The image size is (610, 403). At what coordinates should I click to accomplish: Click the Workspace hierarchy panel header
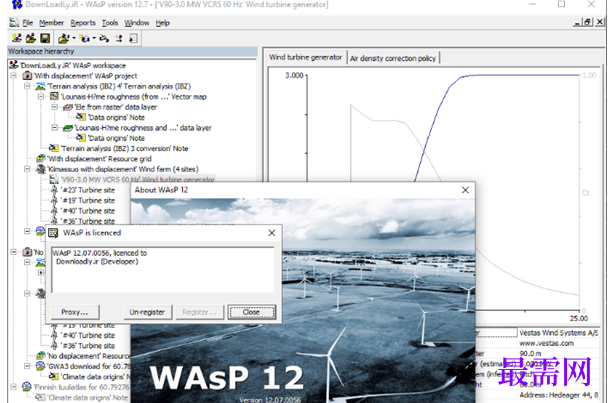pos(132,51)
